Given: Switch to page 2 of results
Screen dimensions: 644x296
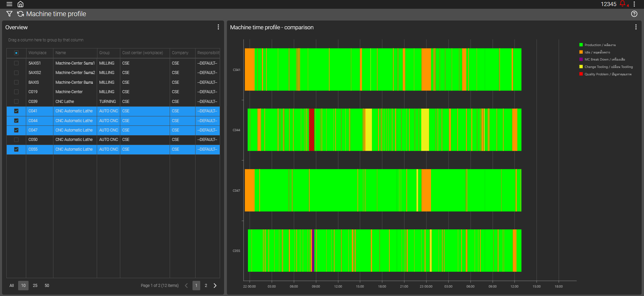Looking at the screenshot, I should [x=206, y=286].
